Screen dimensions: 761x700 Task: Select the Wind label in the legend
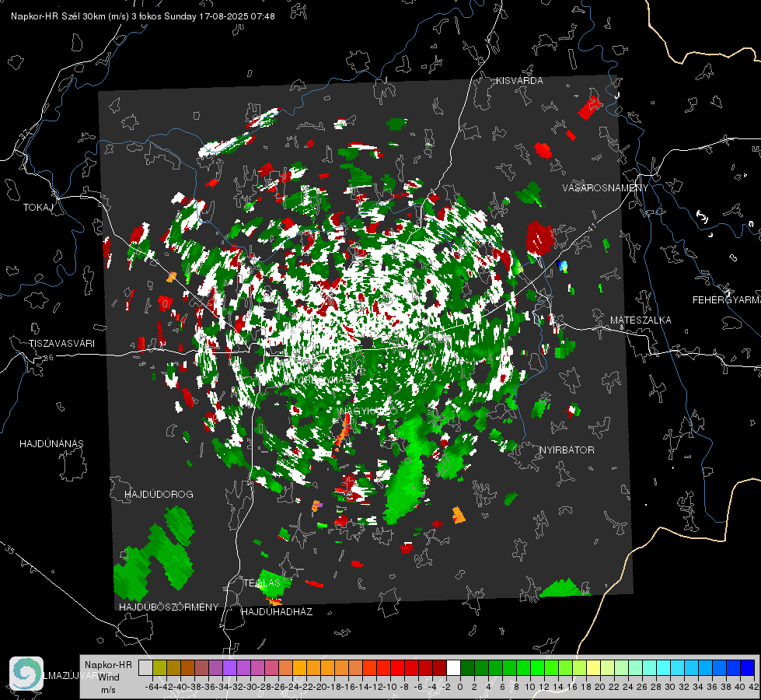point(109,677)
